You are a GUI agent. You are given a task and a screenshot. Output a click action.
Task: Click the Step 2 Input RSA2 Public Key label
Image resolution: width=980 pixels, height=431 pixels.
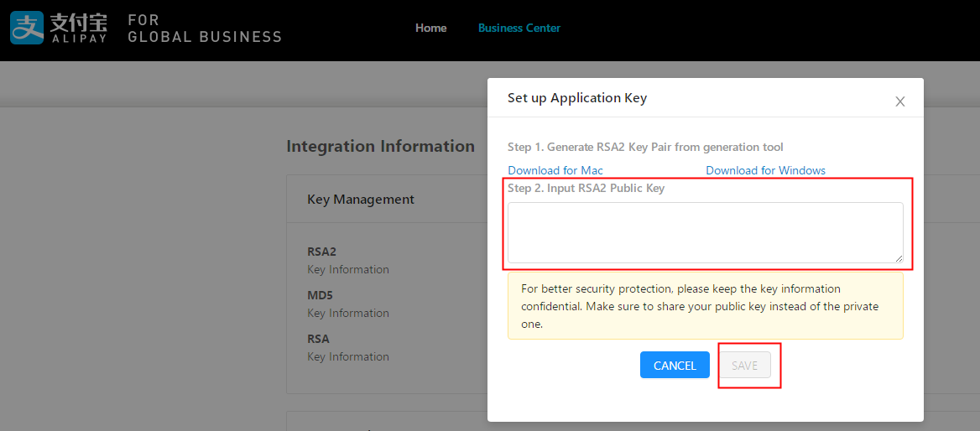[586, 188]
